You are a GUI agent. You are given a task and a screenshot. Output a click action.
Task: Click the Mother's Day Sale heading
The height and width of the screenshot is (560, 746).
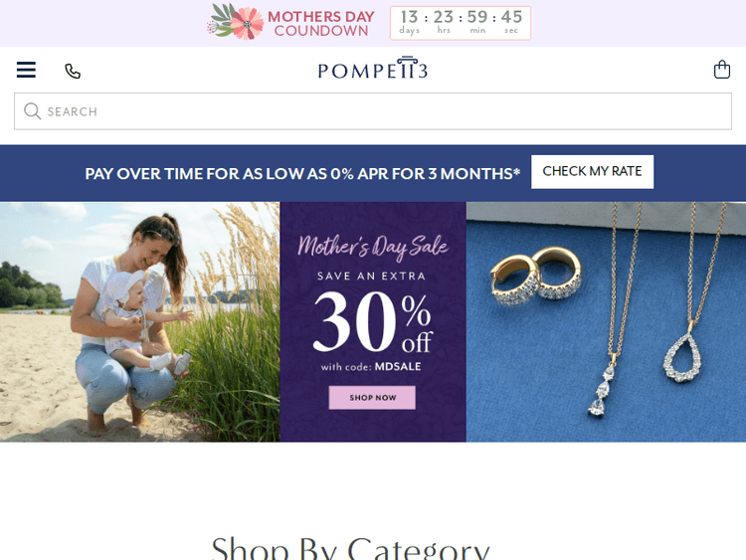(373, 247)
